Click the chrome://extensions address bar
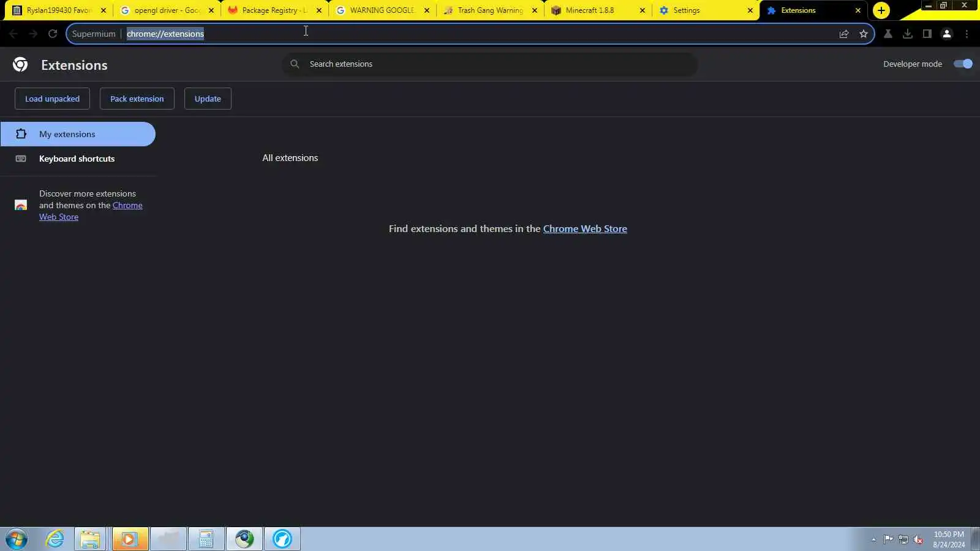980x551 pixels. point(472,34)
